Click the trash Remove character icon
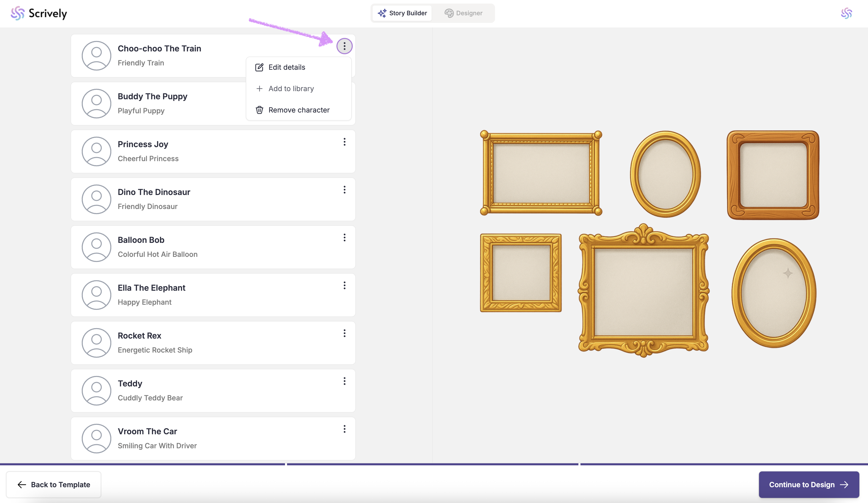The height and width of the screenshot is (503, 868). tap(259, 110)
